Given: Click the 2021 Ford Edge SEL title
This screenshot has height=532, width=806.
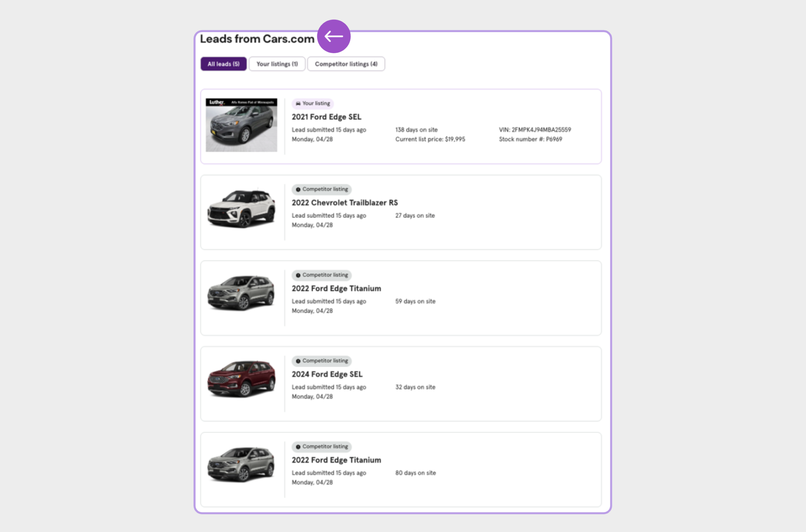Looking at the screenshot, I should pos(326,117).
